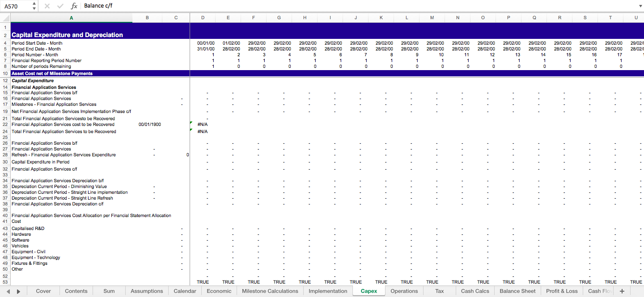Select the active Capex sheet tab

coord(369,291)
